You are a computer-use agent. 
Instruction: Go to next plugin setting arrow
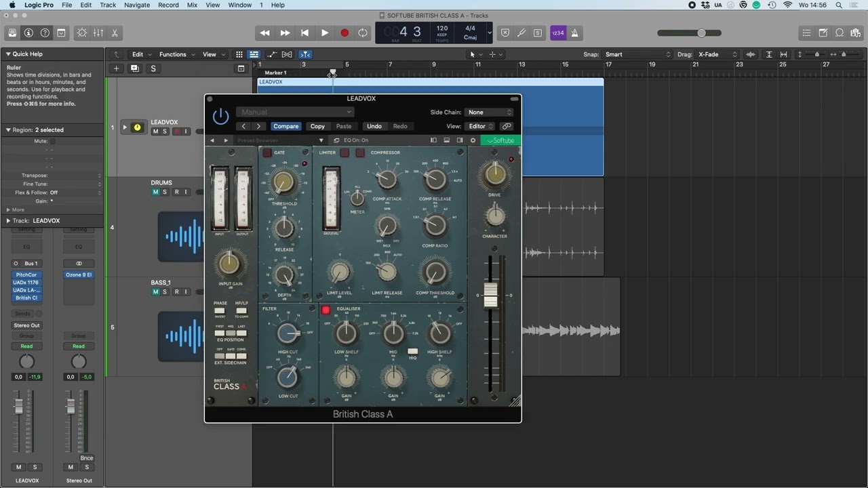(258, 126)
